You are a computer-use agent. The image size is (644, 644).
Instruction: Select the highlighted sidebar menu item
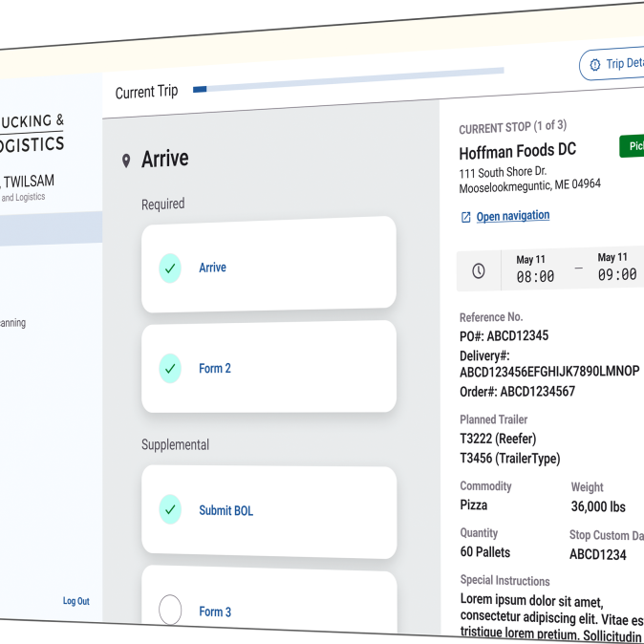click(48, 229)
